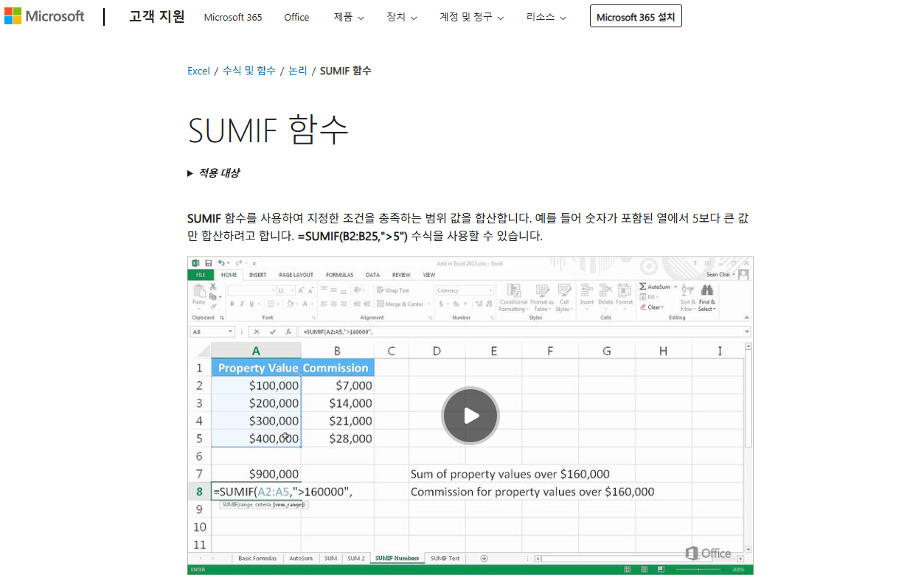924x583 pixels.
Task: Open the A8 Name Box dropdown
Action: click(231, 332)
